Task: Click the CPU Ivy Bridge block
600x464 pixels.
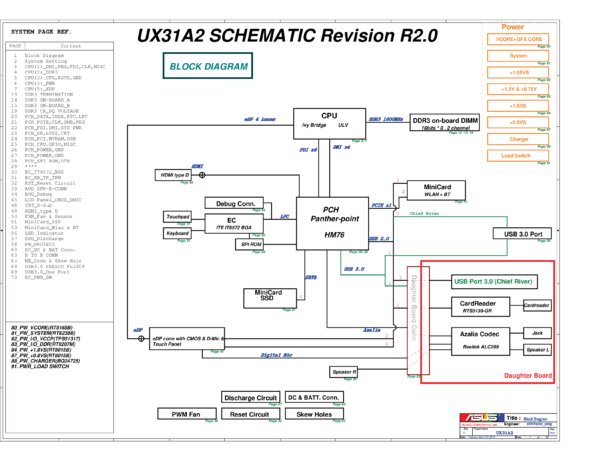Action: coord(329,124)
